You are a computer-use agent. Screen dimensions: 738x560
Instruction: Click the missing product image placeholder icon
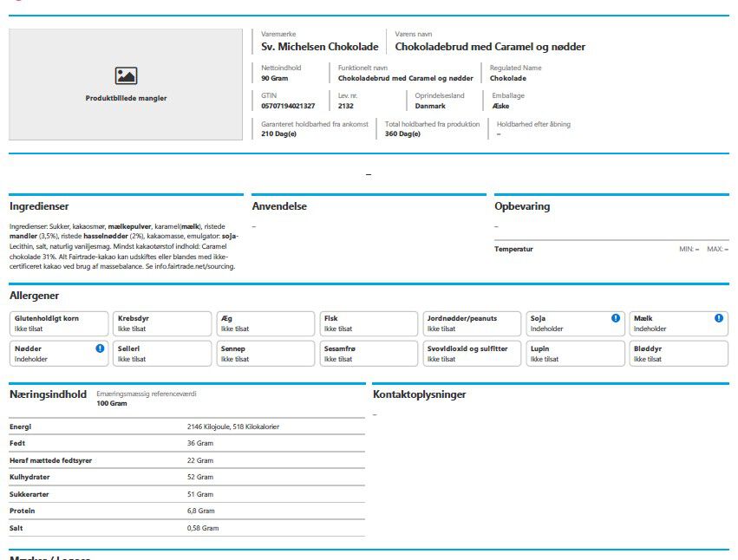[x=126, y=75]
